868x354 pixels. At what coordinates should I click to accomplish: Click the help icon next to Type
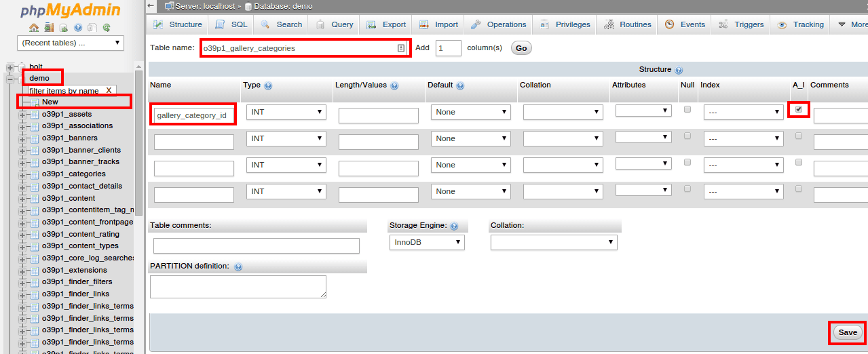point(268,86)
